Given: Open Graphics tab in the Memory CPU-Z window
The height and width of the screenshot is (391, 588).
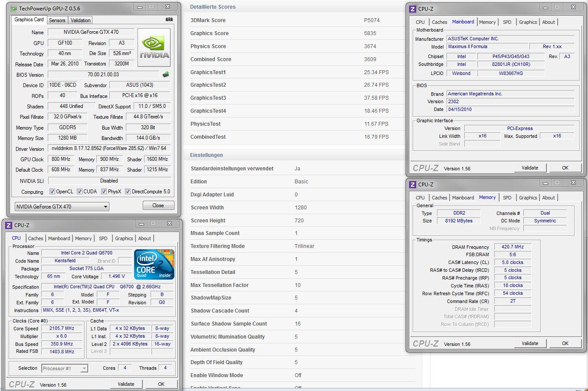Looking at the screenshot, I should (528, 198).
